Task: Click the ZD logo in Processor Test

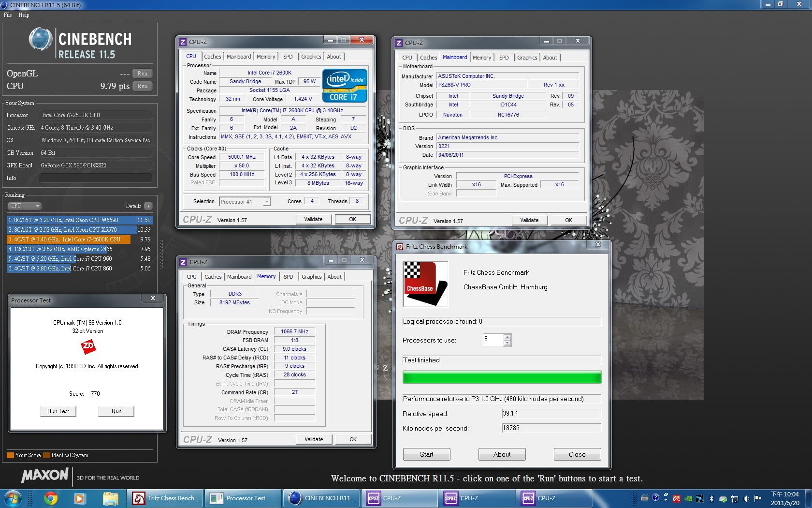Action: [x=88, y=346]
